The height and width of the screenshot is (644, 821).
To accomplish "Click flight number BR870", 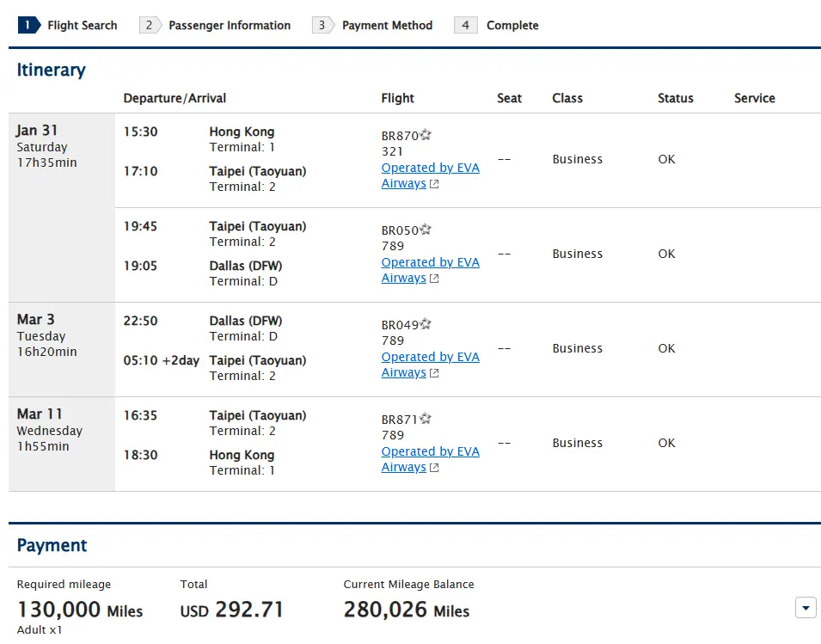I will coord(400,136).
